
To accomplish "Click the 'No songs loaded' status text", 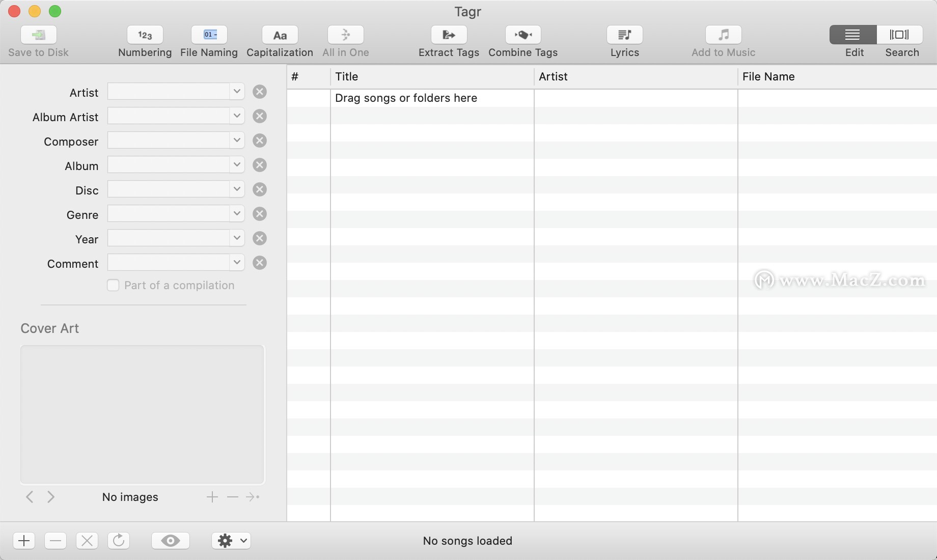I will click(x=467, y=541).
